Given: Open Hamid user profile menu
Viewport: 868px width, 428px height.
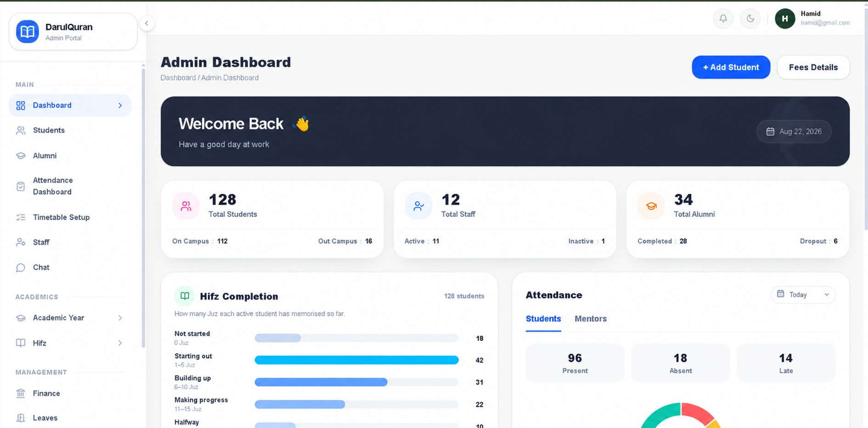Looking at the screenshot, I should 812,19.
